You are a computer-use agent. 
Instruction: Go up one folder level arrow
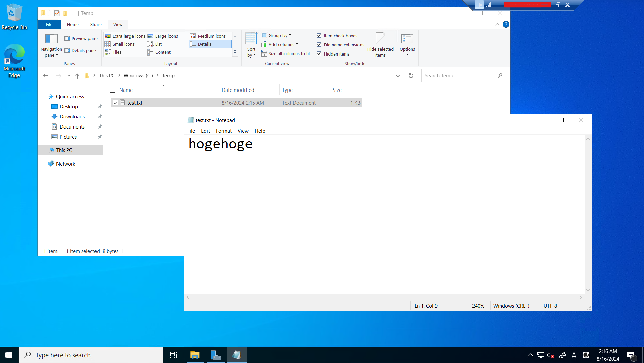click(x=77, y=76)
